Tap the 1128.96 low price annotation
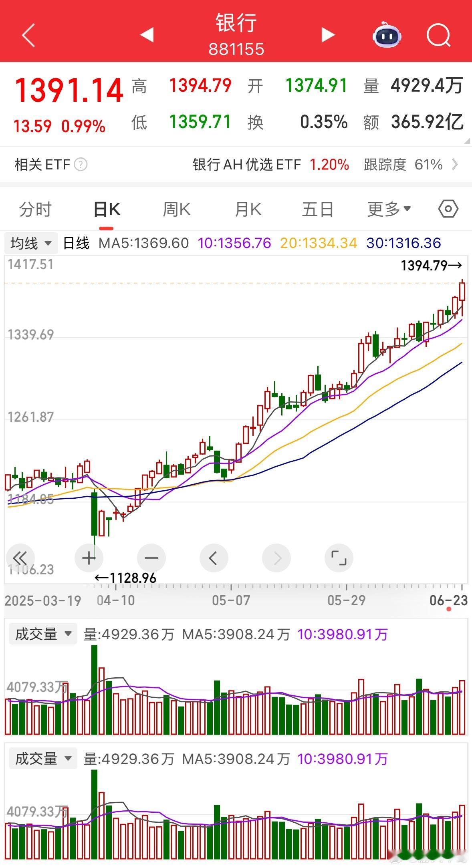Image resolution: width=472 pixels, height=868 pixels. coord(125,578)
